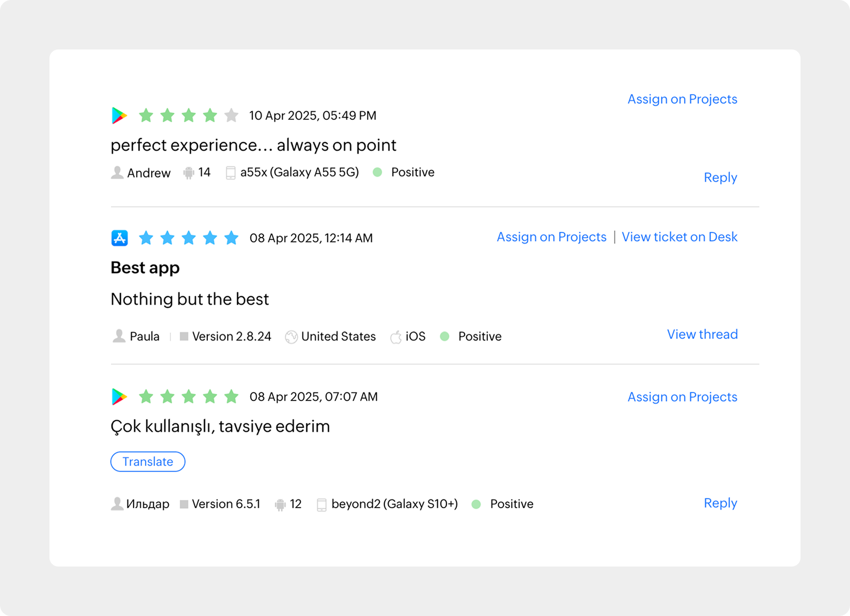This screenshot has width=850, height=616.
Task: Click the fifth grey star on Andrew's review
Action: (231, 116)
